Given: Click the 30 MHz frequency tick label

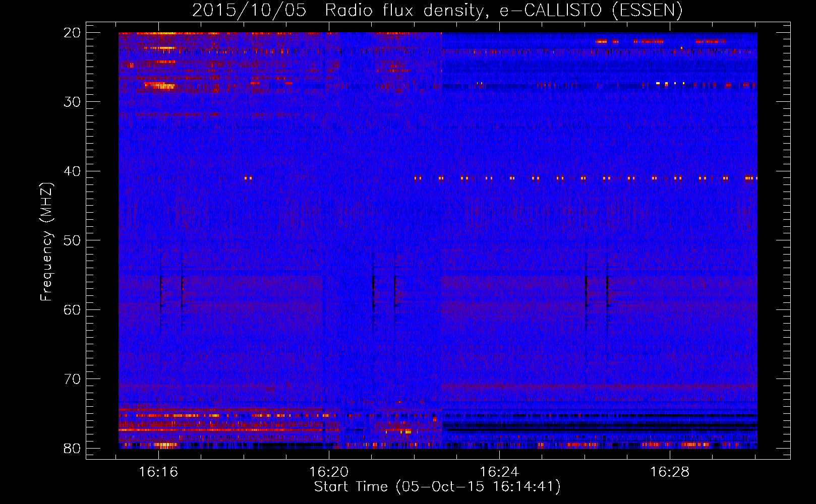Looking at the screenshot, I should coord(72,102).
